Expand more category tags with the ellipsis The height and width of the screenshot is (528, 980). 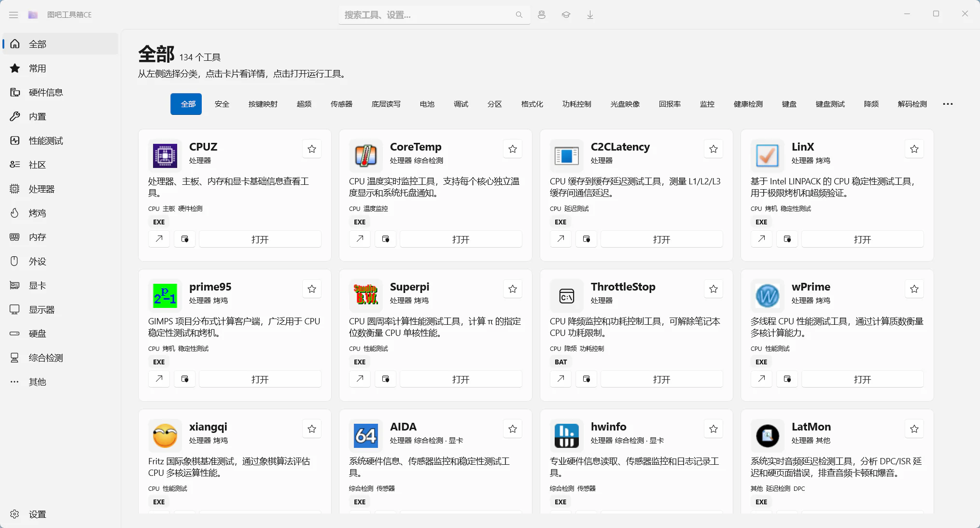tap(948, 104)
